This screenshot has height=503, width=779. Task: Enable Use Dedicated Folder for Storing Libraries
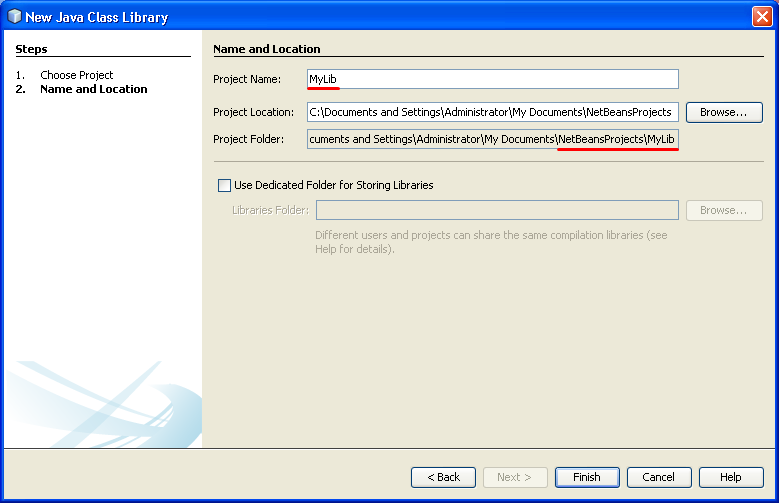coord(225,185)
